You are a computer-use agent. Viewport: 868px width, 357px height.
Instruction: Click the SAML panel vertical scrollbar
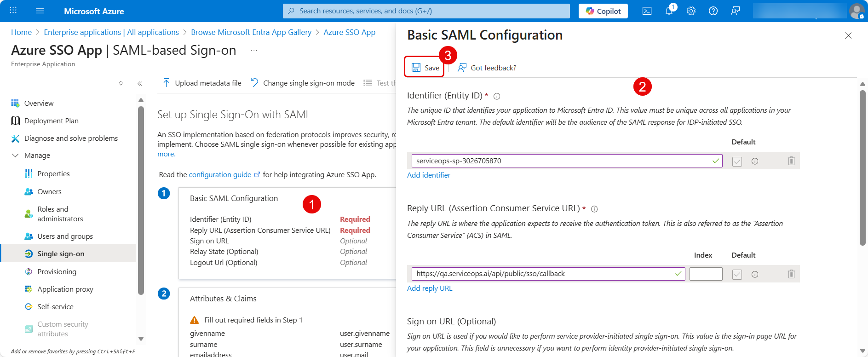[x=862, y=168]
